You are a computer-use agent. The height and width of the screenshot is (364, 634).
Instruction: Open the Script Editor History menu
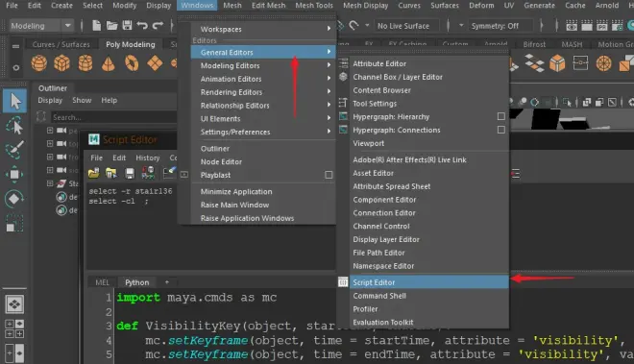[x=148, y=158]
